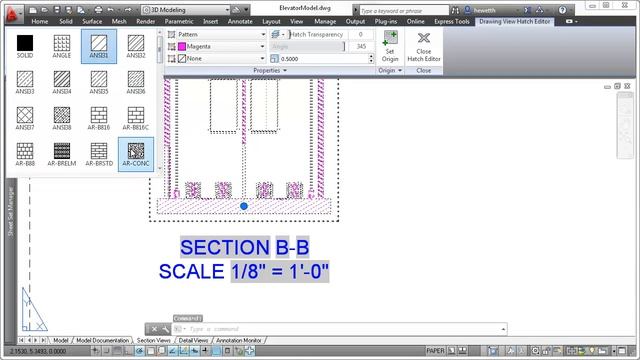
Task: Switch to the Express Tools tab
Action: (x=451, y=21)
